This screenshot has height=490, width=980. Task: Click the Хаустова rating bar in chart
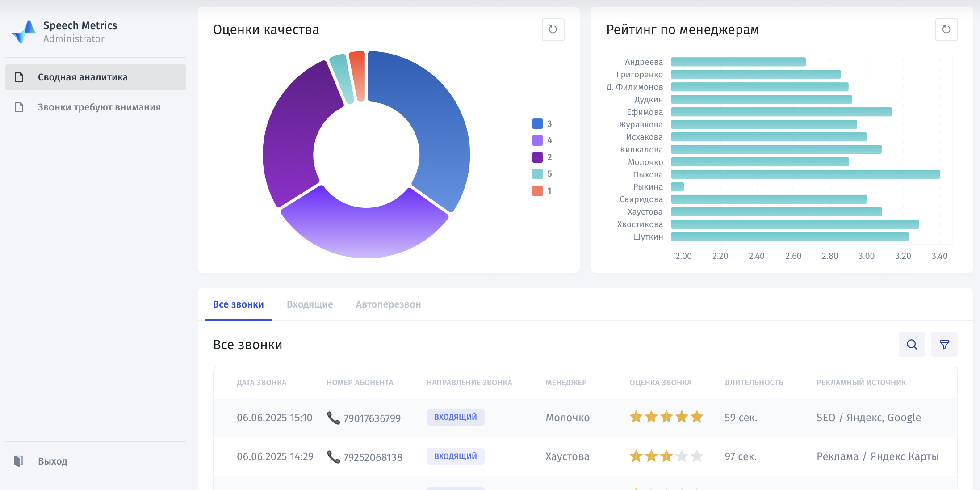point(777,212)
